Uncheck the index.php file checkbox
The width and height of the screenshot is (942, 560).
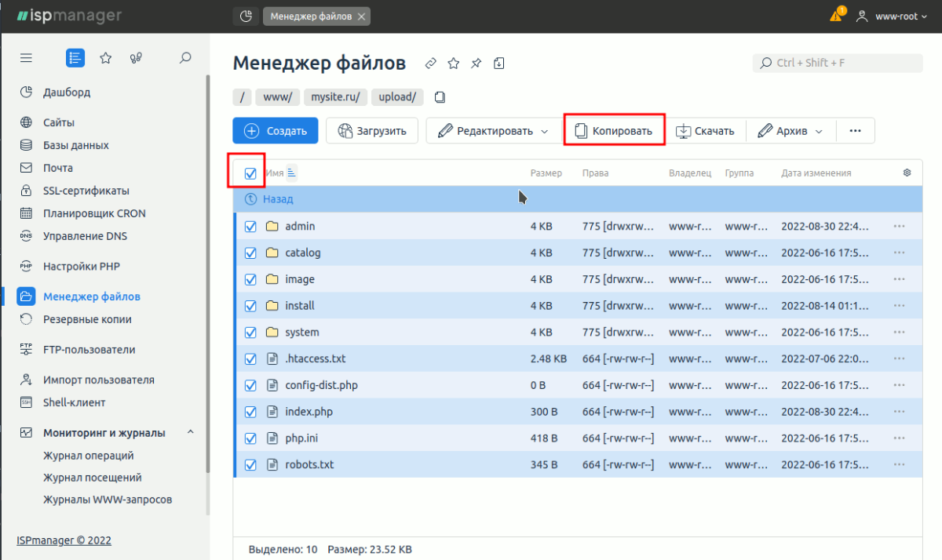pos(250,412)
